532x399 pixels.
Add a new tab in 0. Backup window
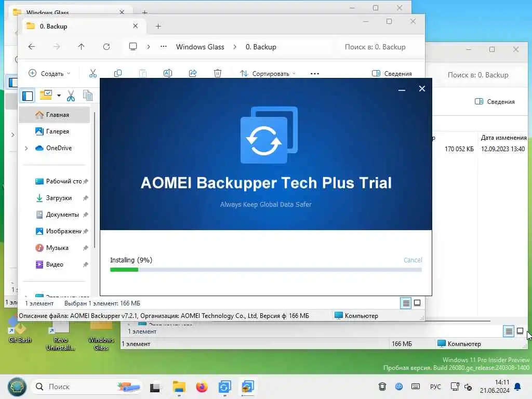point(158,26)
